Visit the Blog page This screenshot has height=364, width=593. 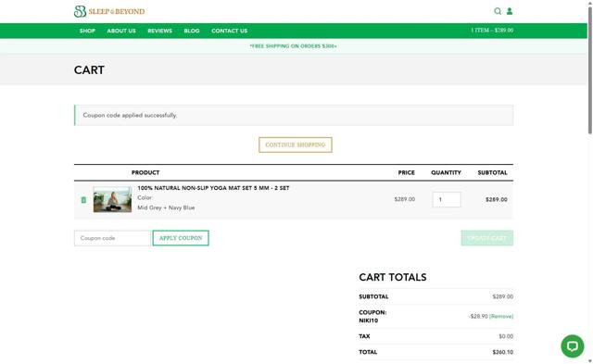(x=192, y=31)
